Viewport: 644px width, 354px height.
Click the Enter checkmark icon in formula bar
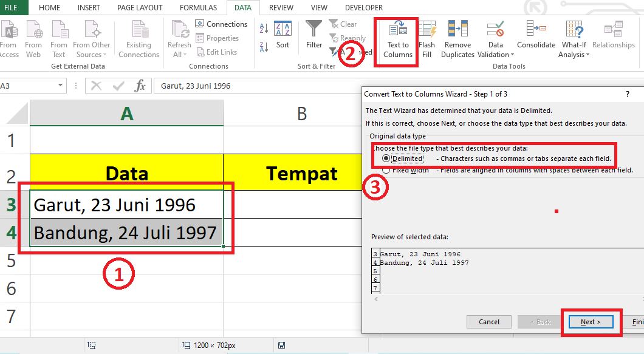coord(118,86)
